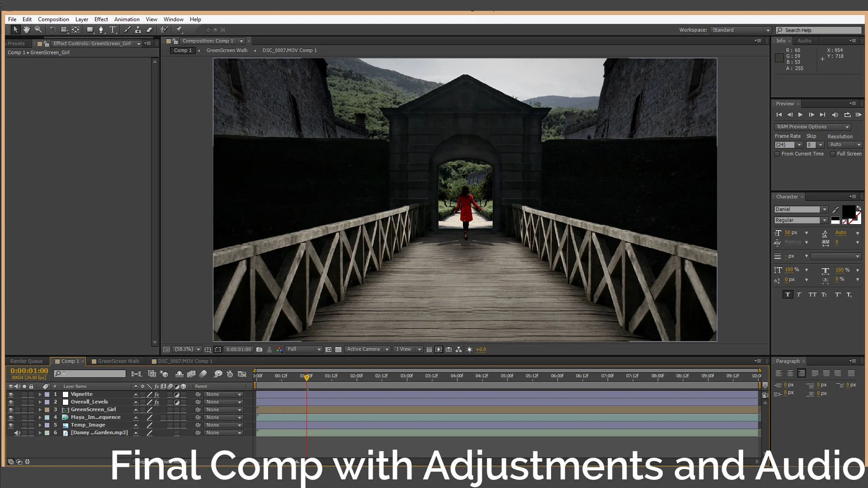This screenshot has height=488, width=868.
Task: Mute audio in Preview panel
Action: click(835, 115)
